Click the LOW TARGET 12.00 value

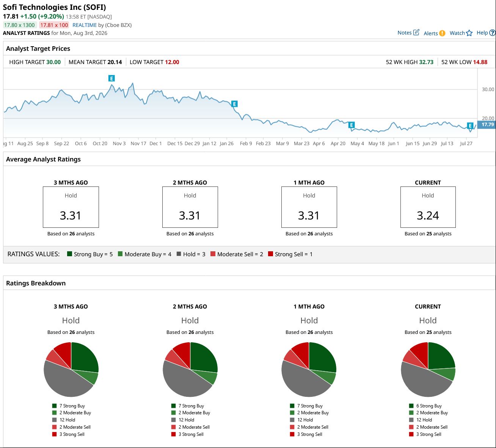pos(172,62)
